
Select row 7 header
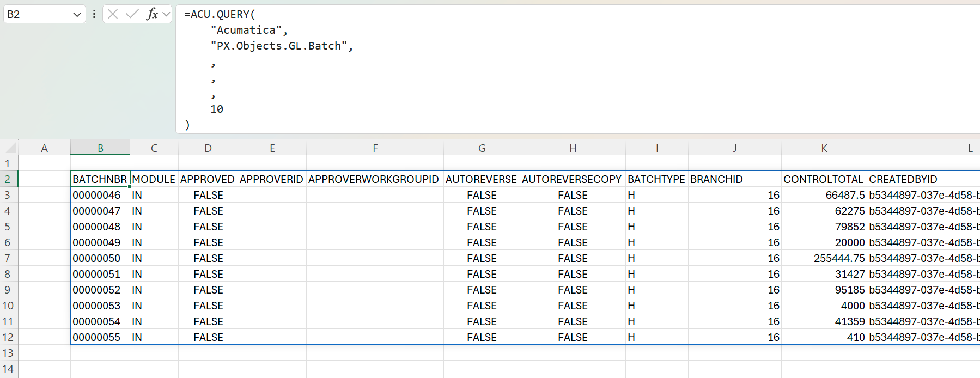pyautogui.click(x=8, y=258)
